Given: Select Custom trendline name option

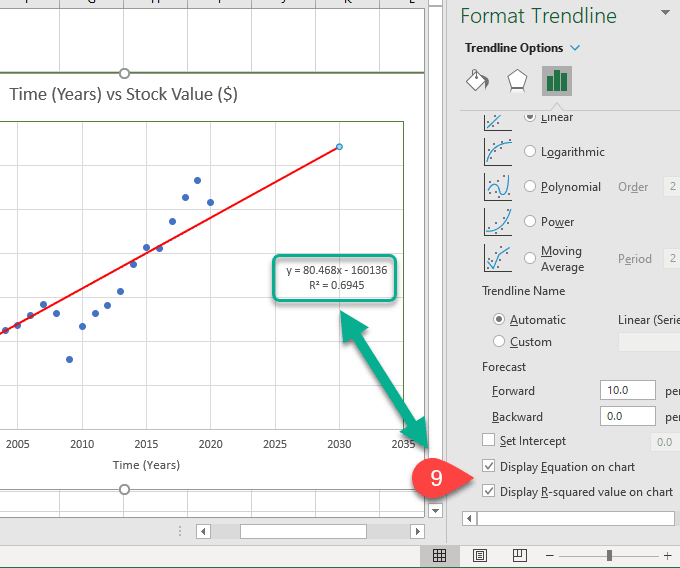Looking at the screenshot, I should click(x=500, y=342).
